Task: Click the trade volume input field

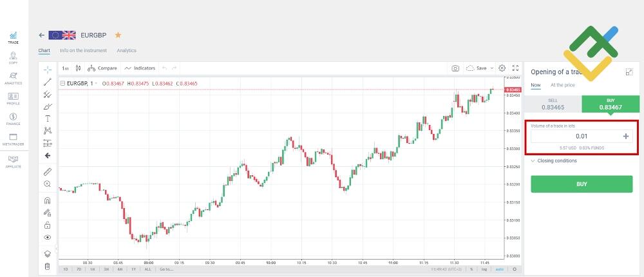Action: (x=576, y=136)
